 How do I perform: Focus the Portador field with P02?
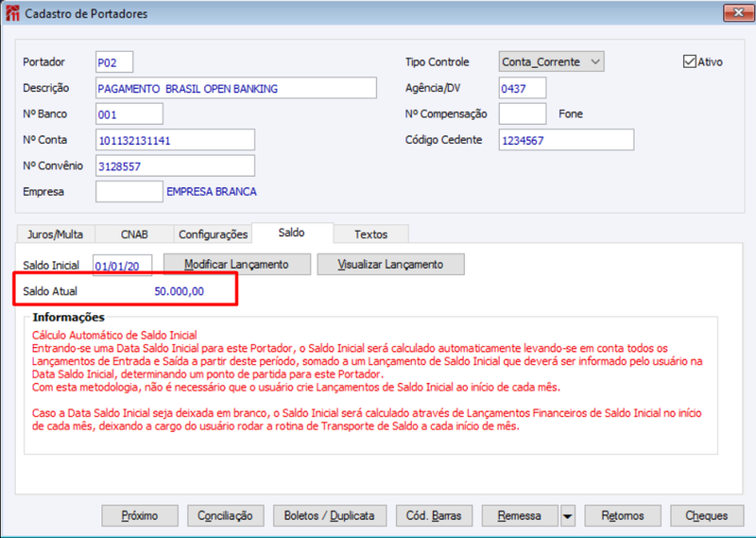coord(114,62)
